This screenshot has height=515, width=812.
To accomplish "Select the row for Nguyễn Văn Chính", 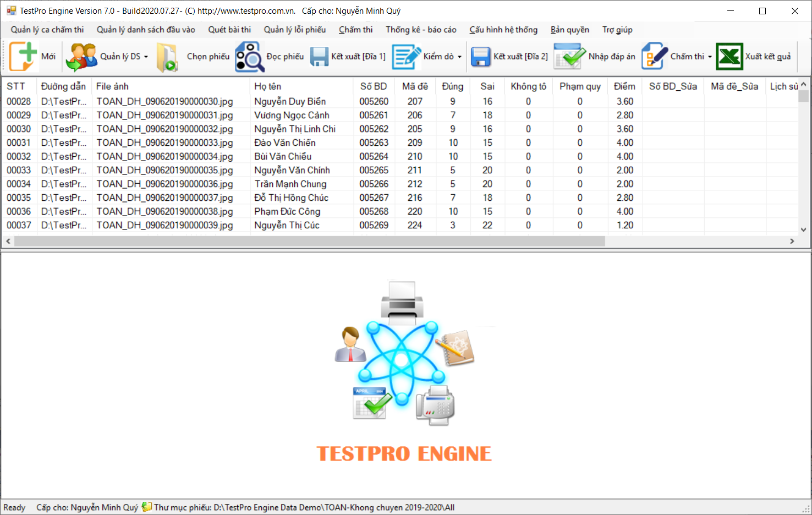I will tap(400, 170).
